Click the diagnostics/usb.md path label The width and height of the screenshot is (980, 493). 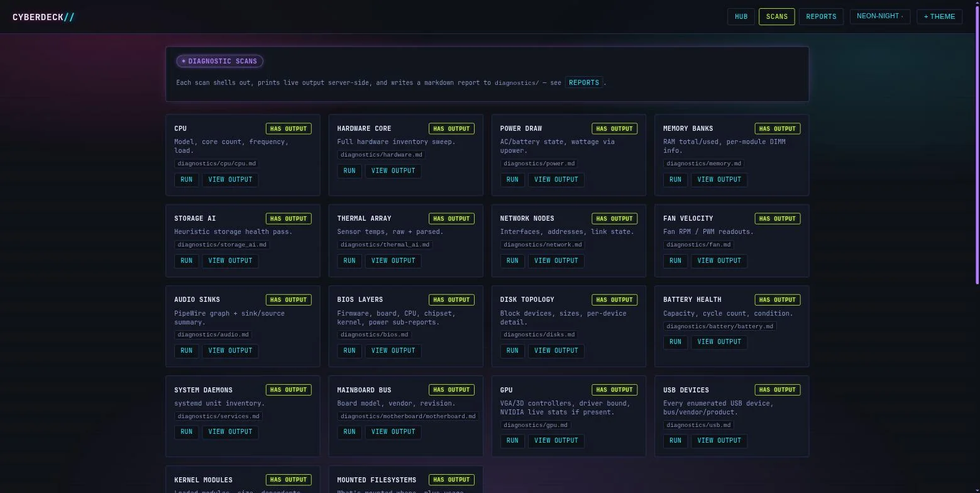click(698, 424)
